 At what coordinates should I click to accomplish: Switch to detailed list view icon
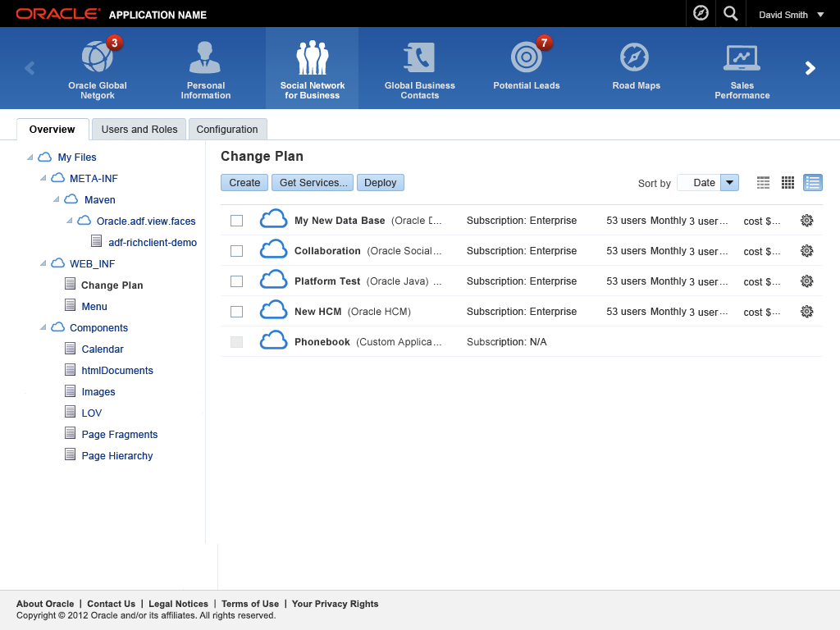(813, 183)
